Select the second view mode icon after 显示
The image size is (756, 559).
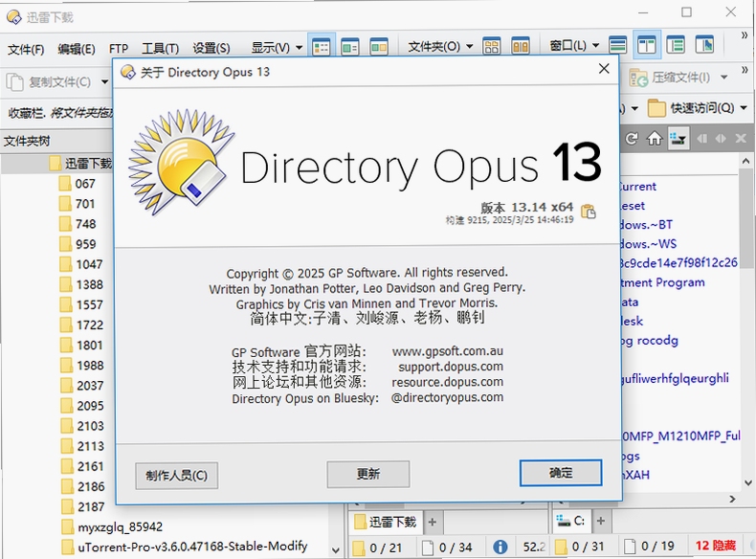point(350,47)
